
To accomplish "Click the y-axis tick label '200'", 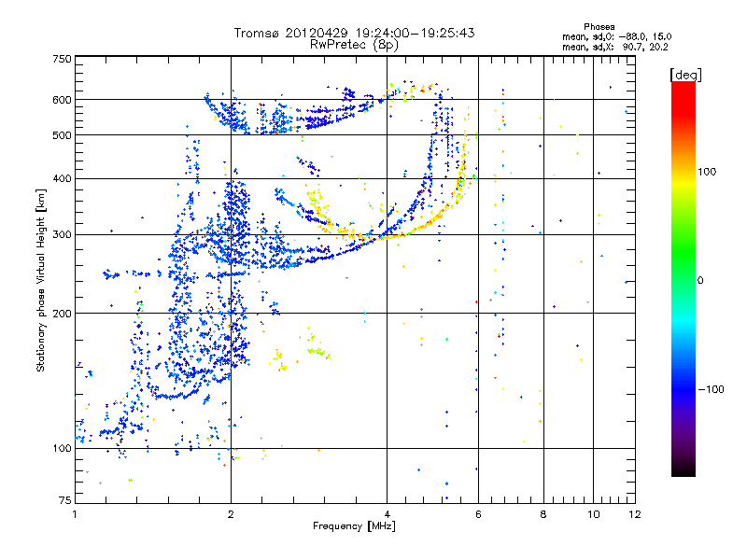I will point(62,314).
